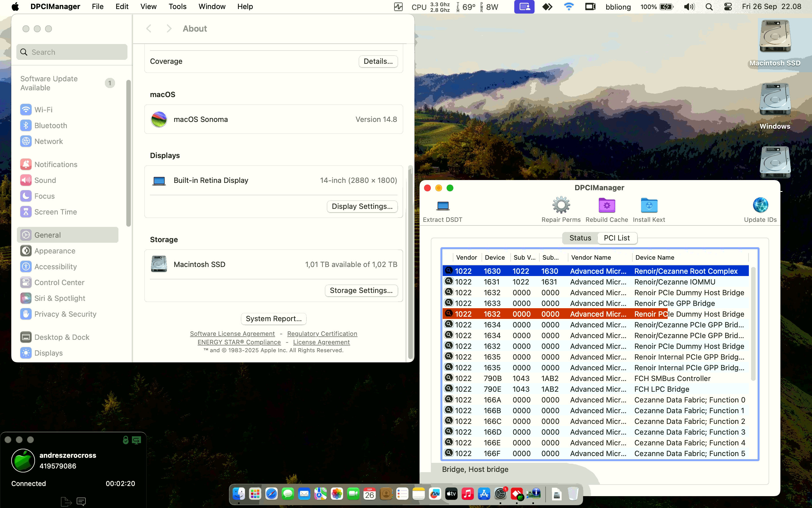Click the macOS Sonoma Version 14.8 row
Screen dimensions: 812x508
(x=273, y=119)
